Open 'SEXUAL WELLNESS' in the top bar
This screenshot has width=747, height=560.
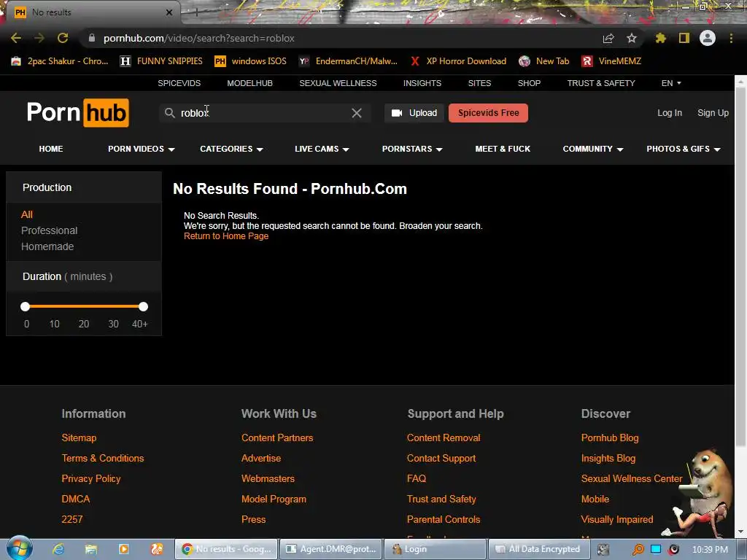[x=338, y=83]
